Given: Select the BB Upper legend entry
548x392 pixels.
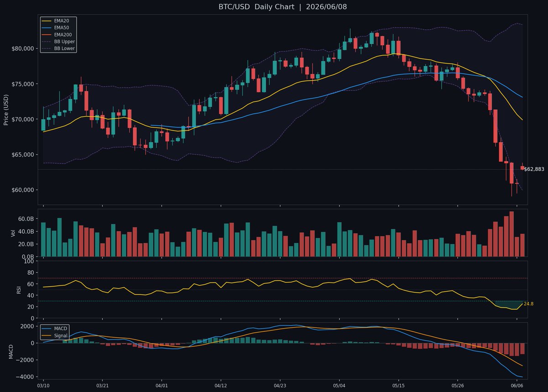Looking at the screenshot, I should coord(58,42).
